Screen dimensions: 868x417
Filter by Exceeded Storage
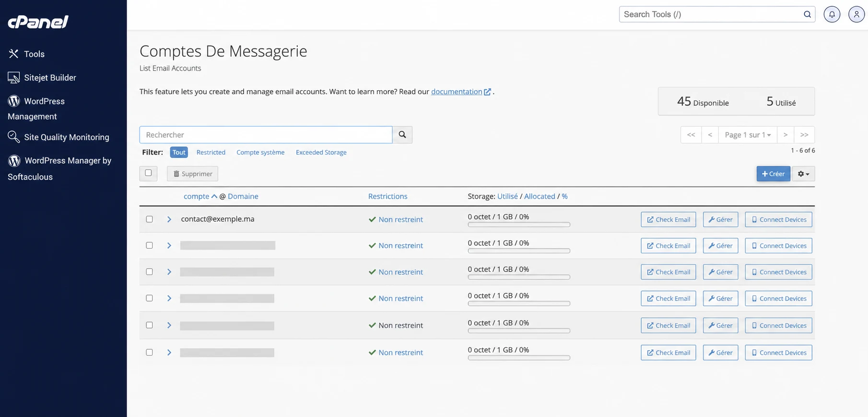321,152
